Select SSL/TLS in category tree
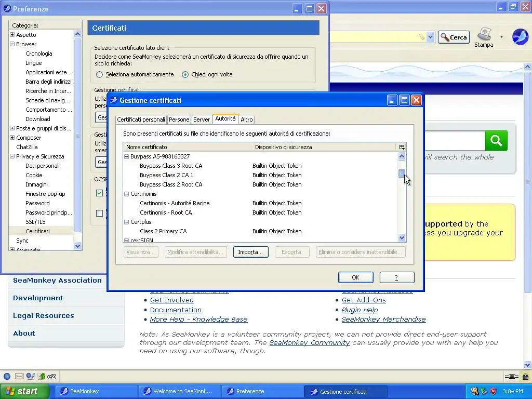The height and width of the screenshot is (399, 532). pos(35,222)
